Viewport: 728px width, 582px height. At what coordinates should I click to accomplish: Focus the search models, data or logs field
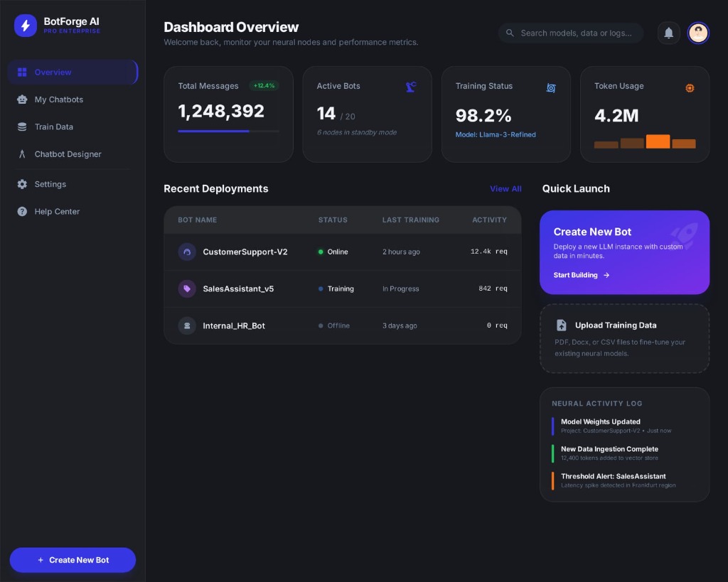coord(576,33)
